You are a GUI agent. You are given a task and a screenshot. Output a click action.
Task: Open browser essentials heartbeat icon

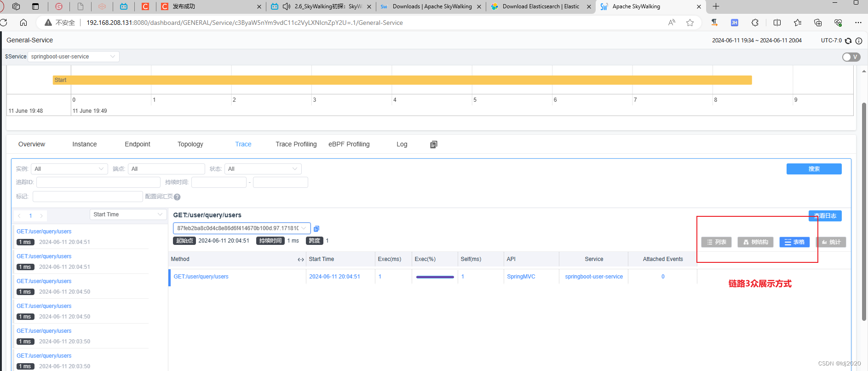[838, 23]
